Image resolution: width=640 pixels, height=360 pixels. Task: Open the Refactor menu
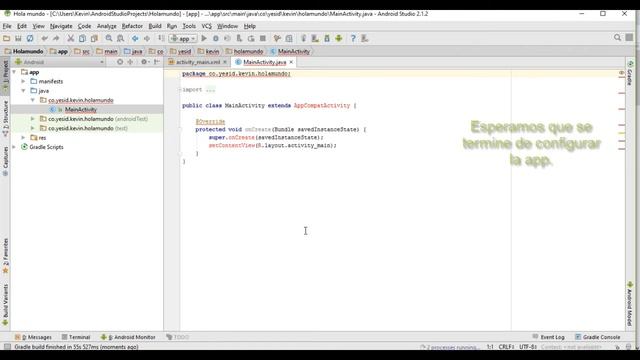point(132,26)
